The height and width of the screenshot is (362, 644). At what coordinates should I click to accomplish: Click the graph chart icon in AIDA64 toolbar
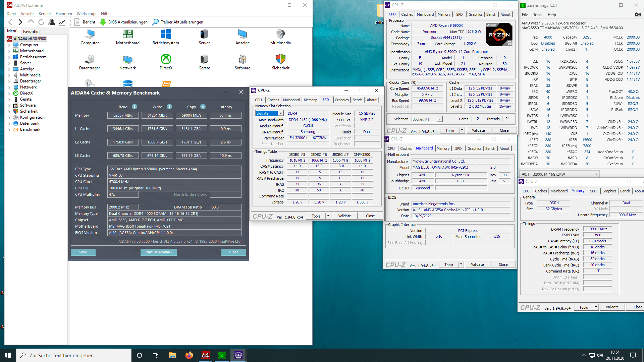(x=62, y=22)
